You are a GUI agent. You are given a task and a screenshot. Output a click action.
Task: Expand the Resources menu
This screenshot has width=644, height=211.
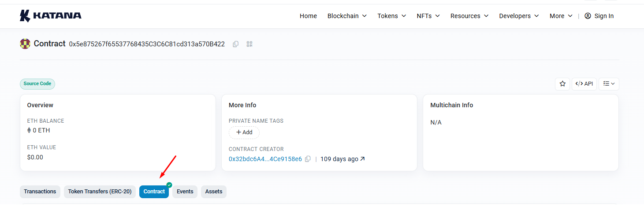469,16
